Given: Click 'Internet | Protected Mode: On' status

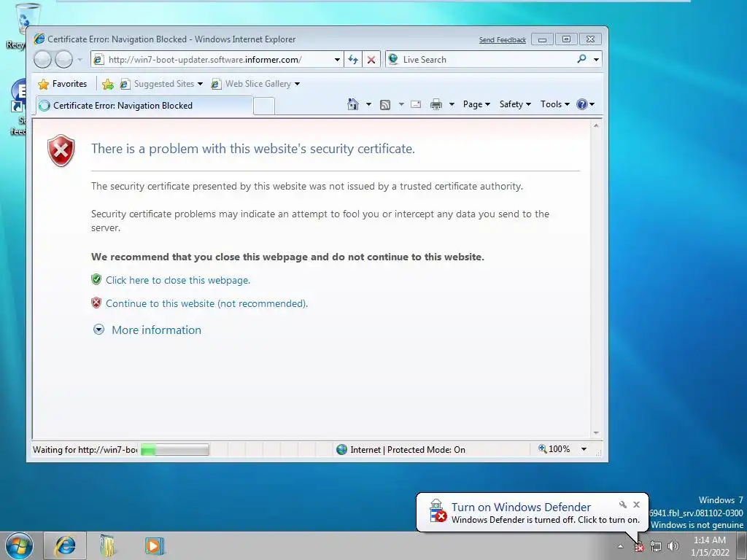Looking at the screenshot, I should pyautogui.click(x=400, y=449).
